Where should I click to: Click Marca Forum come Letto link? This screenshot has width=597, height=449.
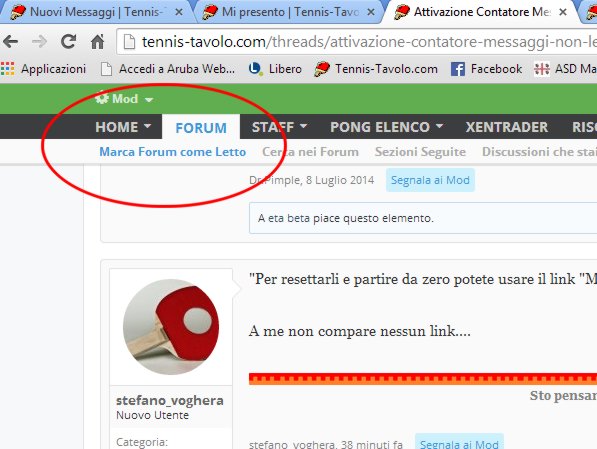click(x=172, y=152)
